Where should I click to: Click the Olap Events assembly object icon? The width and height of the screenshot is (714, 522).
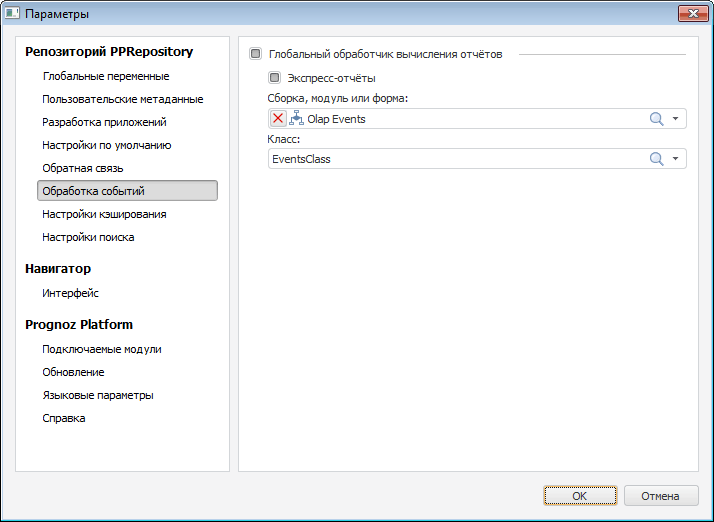point(296,119)
